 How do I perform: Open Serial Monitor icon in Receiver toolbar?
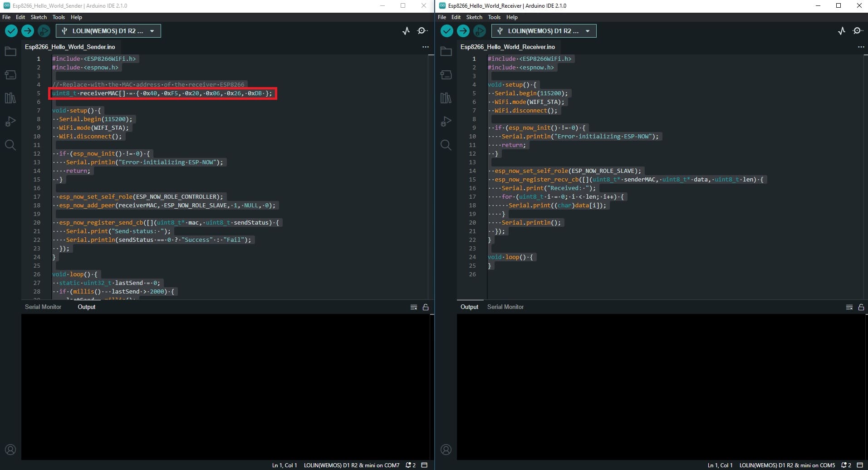coord(858,31)
